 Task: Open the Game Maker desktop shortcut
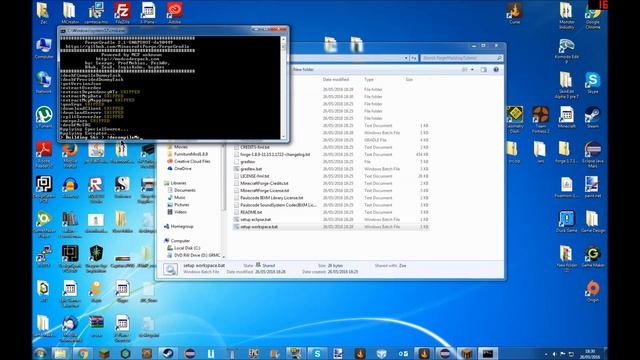click(x=593, y=256)
